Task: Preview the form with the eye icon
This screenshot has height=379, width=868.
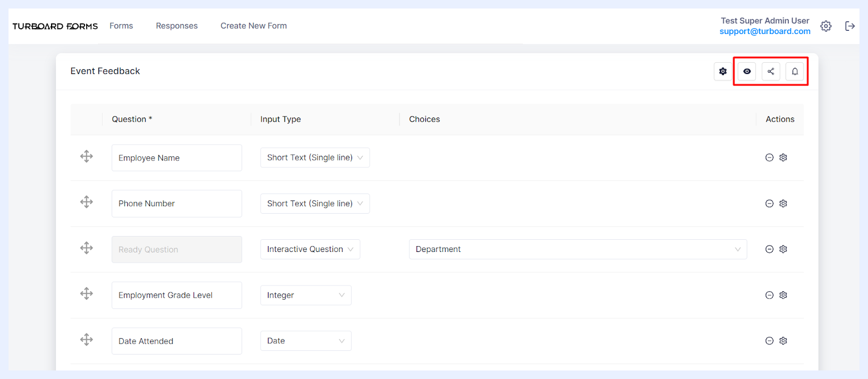Action: pyautogui.click(x=747, y=71)
